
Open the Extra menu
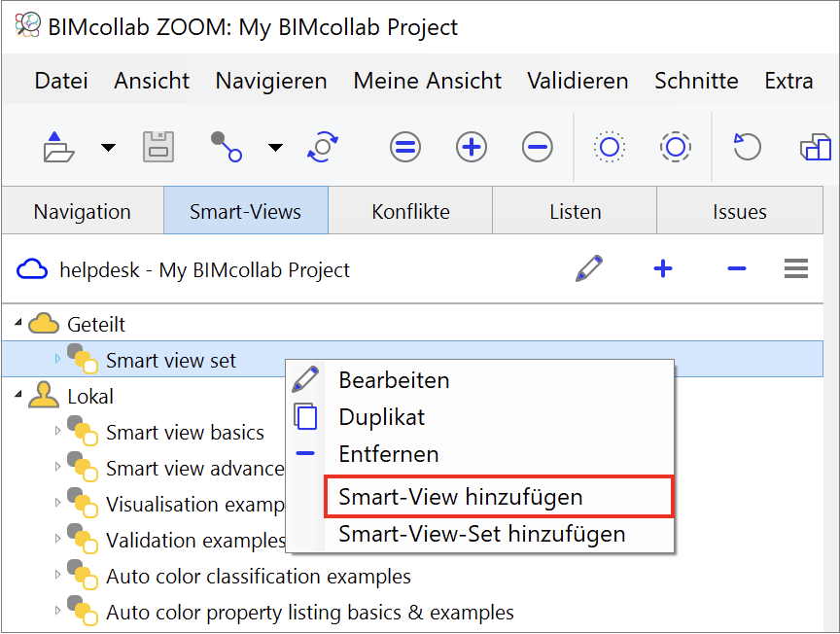click(788, 81)
